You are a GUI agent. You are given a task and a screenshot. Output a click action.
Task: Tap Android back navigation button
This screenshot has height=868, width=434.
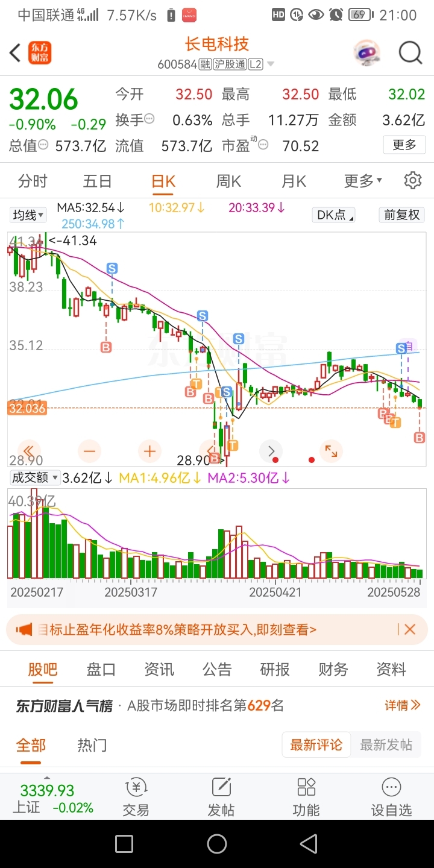(x=309, y=844)
